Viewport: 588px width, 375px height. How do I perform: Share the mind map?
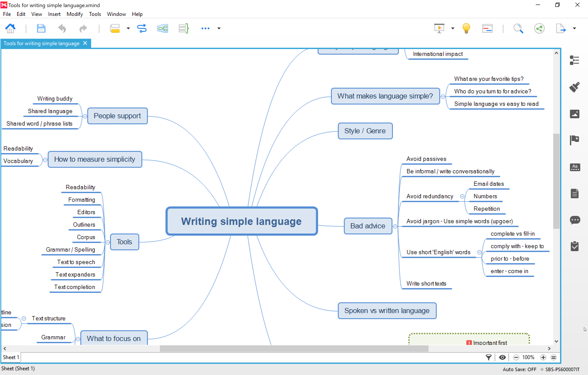tap(539, 29)
